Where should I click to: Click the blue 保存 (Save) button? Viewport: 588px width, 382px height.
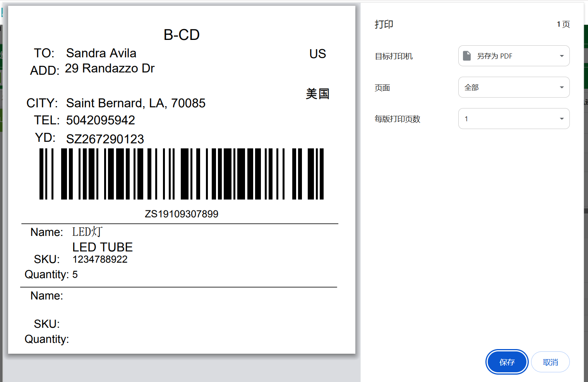(x=507, y=362)
